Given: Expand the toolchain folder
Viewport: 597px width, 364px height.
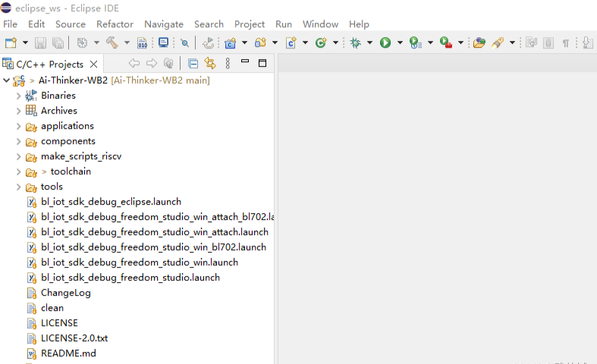Looking at the screenshot, I should pos(18,171).
